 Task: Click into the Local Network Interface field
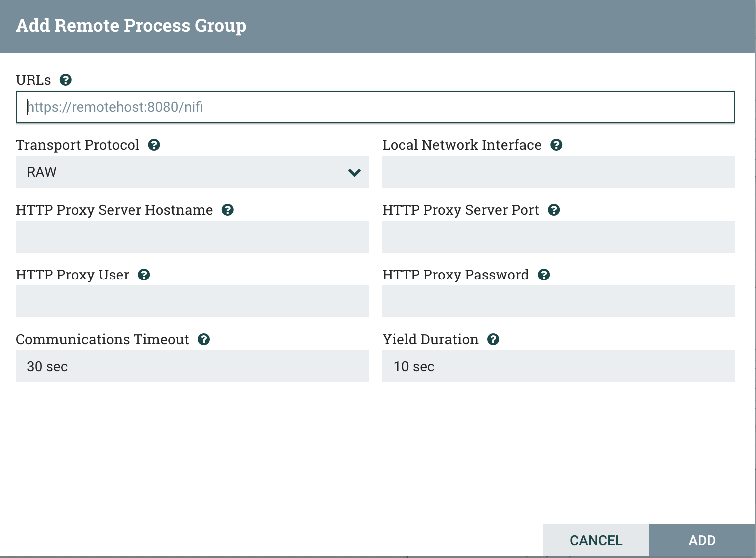[559, 172]
